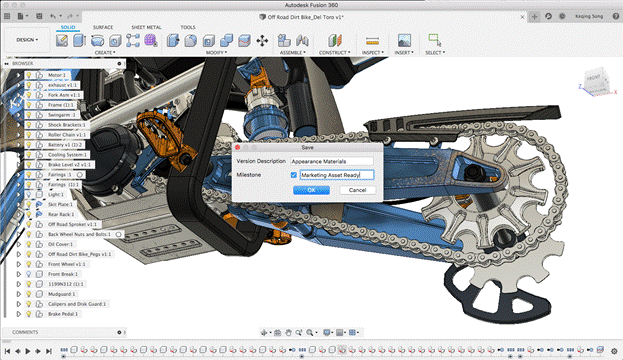Viewport: 623px width, 360px height.
Task: Select the Rectangular Pattern tool
Action: coord(133,41)
